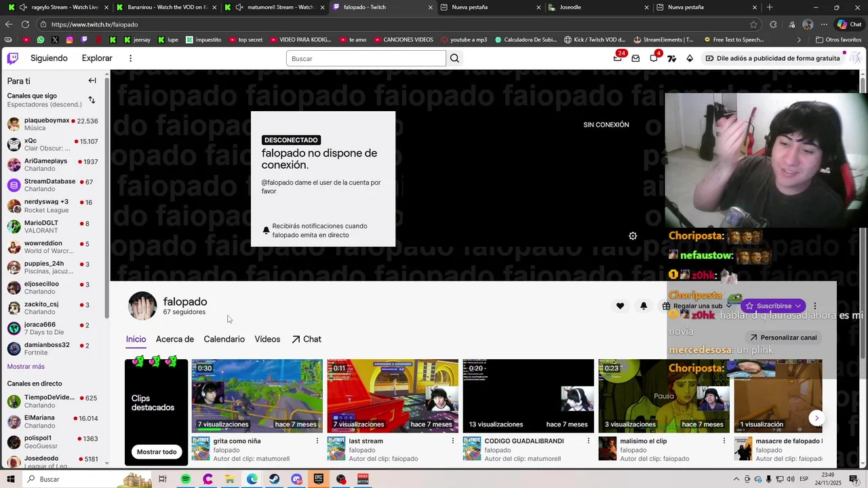
Task: Open Epic Games launcher in taskbar
Action: 319,479
